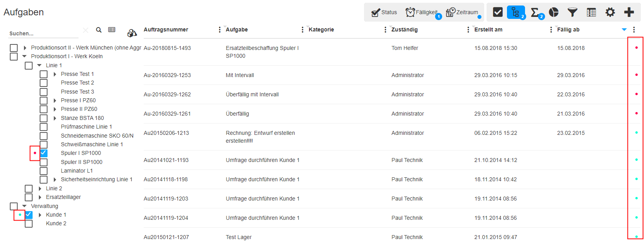Click the teal status dot of Au20150206-1213
644x241 pixels.
pos(636,132)
